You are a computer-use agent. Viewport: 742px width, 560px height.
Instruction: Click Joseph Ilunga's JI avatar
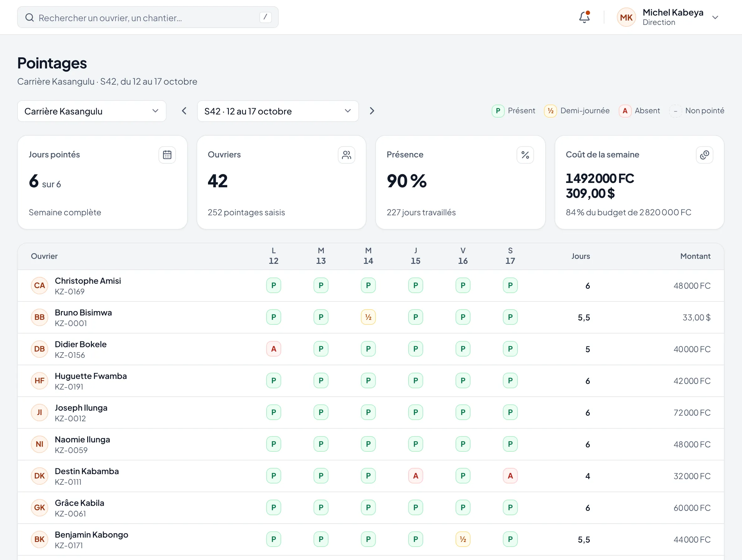pos(39,412)
